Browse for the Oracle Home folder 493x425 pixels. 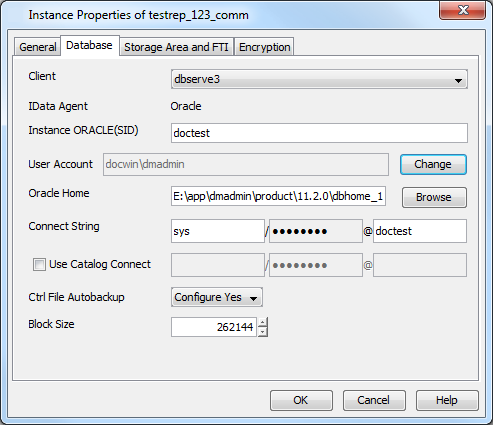434,197
